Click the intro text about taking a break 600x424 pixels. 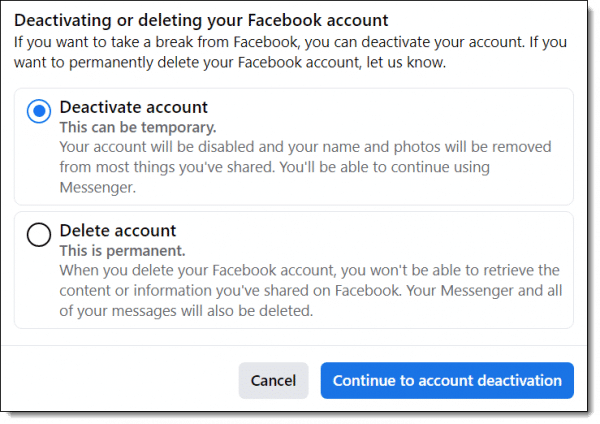pyautogui.click(x=290, y=52)
